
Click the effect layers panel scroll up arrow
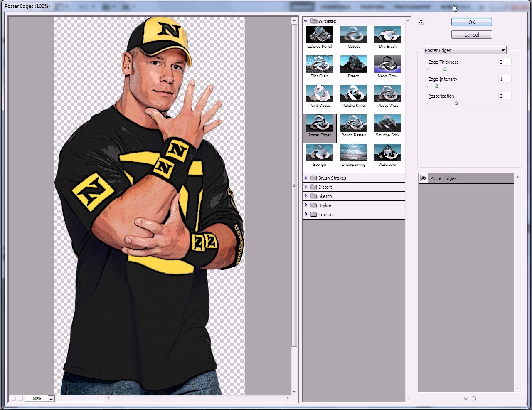tap(517, 177)
